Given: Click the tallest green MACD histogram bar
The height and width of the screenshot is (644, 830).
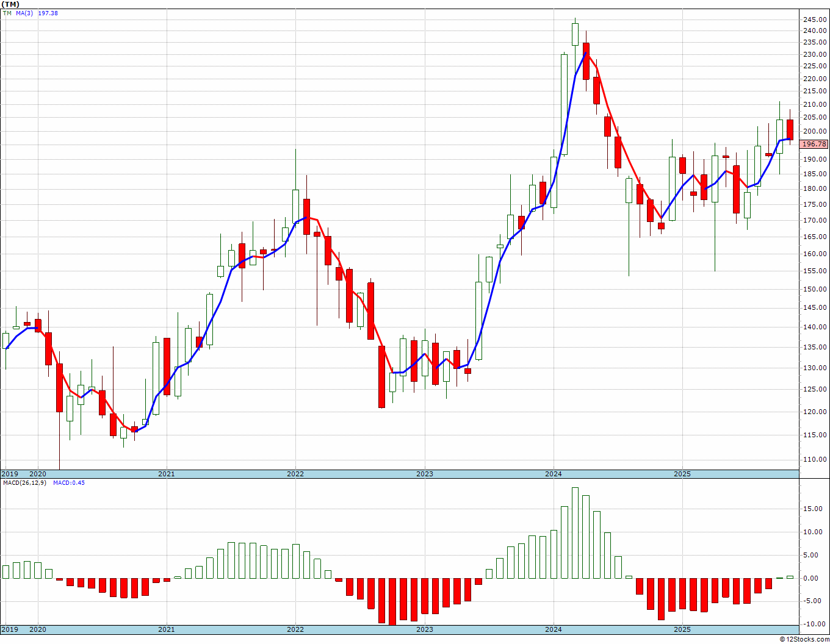Looking at the screenshot, I should (x=575, y=533).
